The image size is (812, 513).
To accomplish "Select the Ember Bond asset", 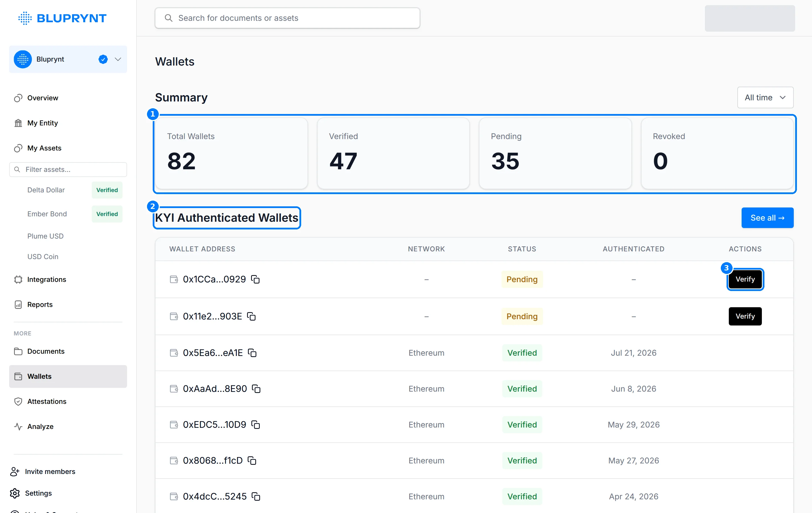I will pyautogui.click(x=47, y=214).
